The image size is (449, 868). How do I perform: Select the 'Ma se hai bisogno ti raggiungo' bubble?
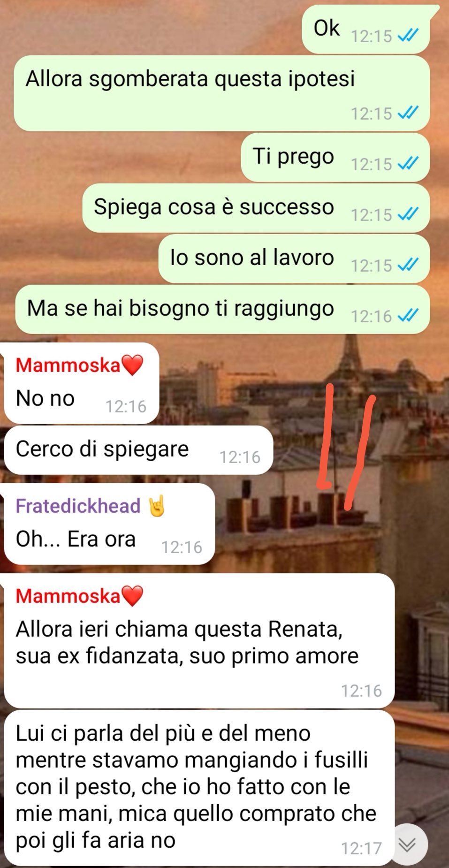point(222,309)
